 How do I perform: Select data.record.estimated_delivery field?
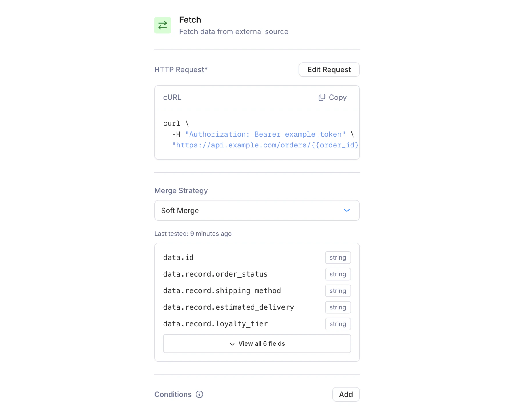pos(228,307)
